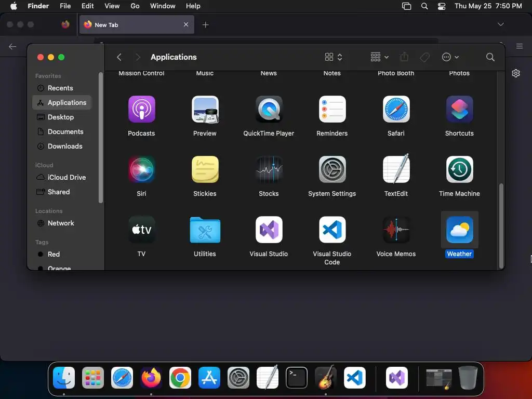Select iCloud Drive in sidebar
This screenshot has height=399, width=532.
(x=62, y=178)
